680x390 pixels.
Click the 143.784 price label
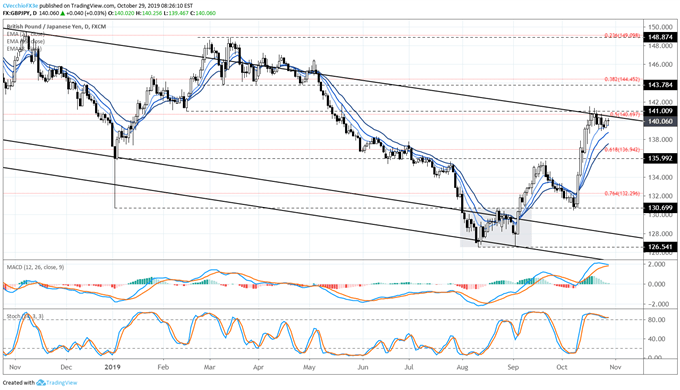(x=660, y=85)
